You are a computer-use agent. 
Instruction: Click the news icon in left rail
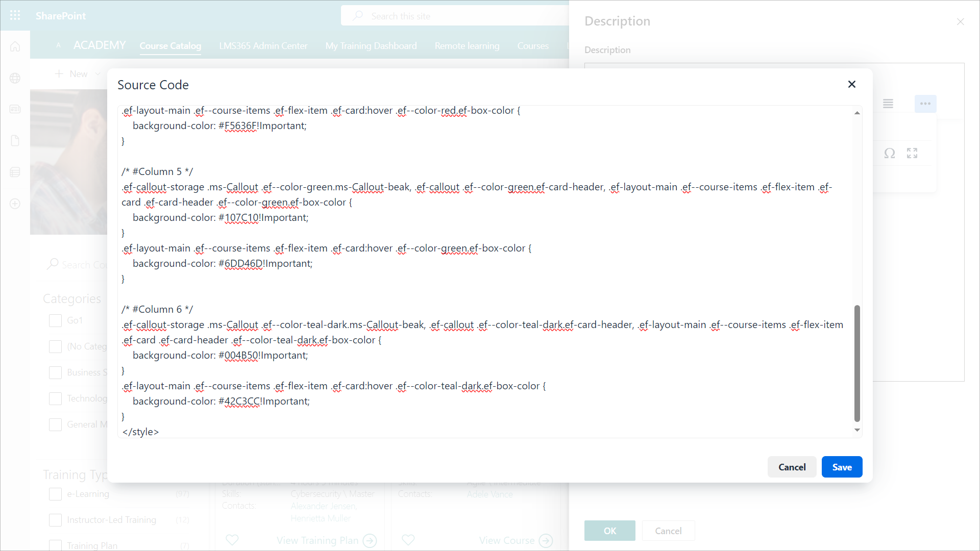click(x=15, y=109)
